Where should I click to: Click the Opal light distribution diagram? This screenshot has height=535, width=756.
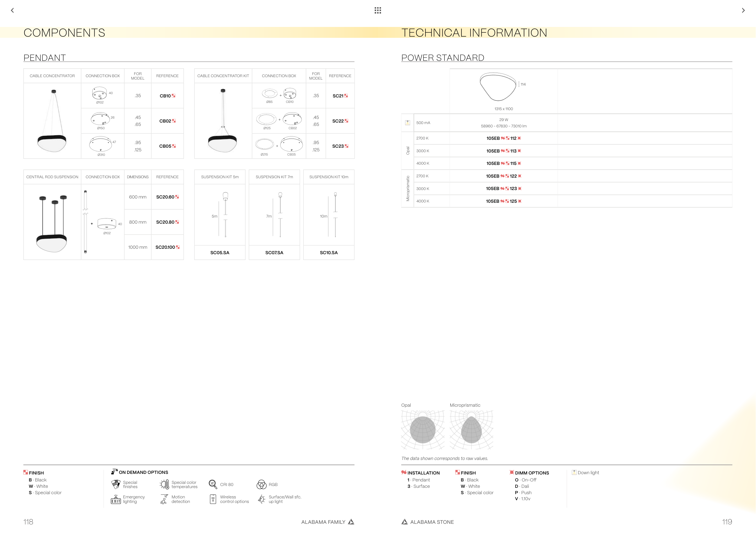(422, 430)
